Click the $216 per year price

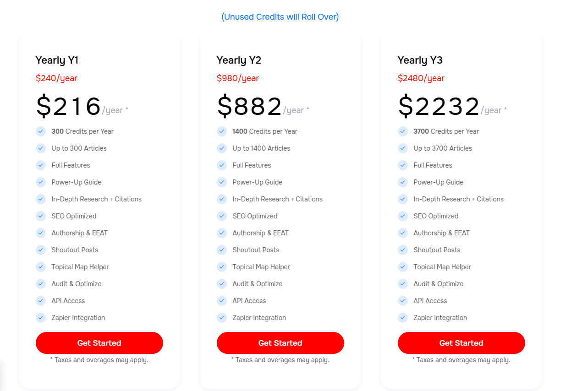(69, 106)
